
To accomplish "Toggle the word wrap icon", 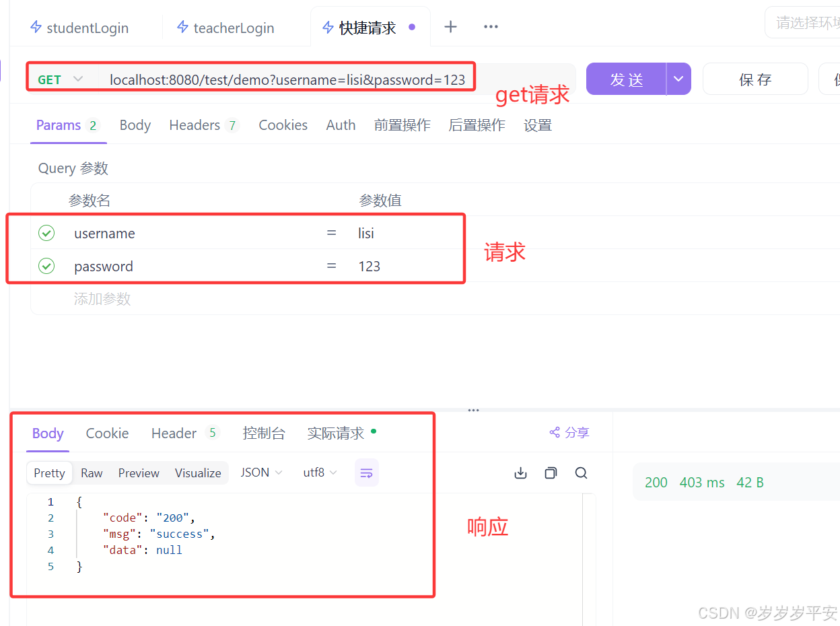I will click(367, 473).
